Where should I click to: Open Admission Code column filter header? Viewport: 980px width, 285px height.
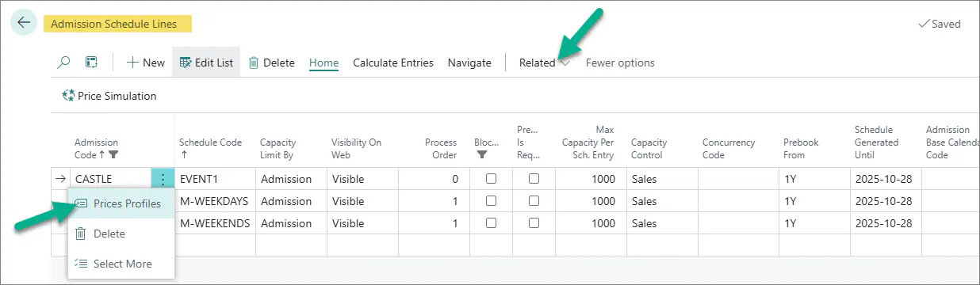pyautogui.click(x=96, y=148)
